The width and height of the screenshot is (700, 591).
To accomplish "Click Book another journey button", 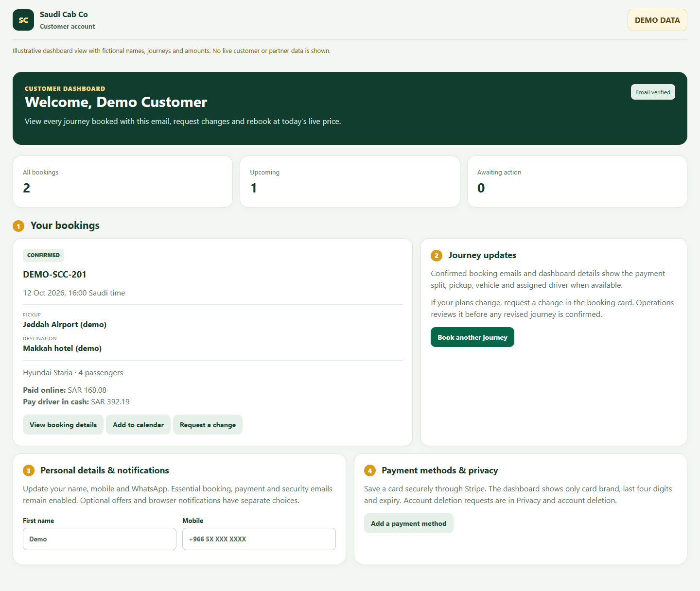I will coord(472,337).
